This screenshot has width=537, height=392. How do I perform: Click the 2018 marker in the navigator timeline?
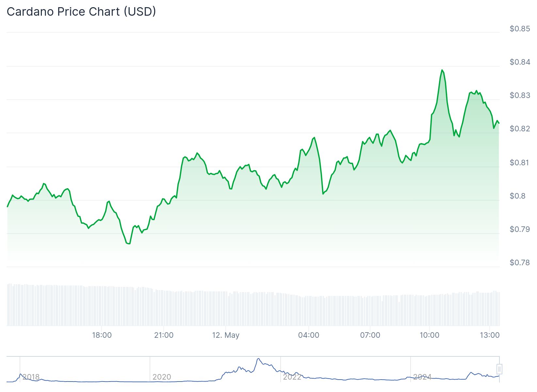[31, 377]
